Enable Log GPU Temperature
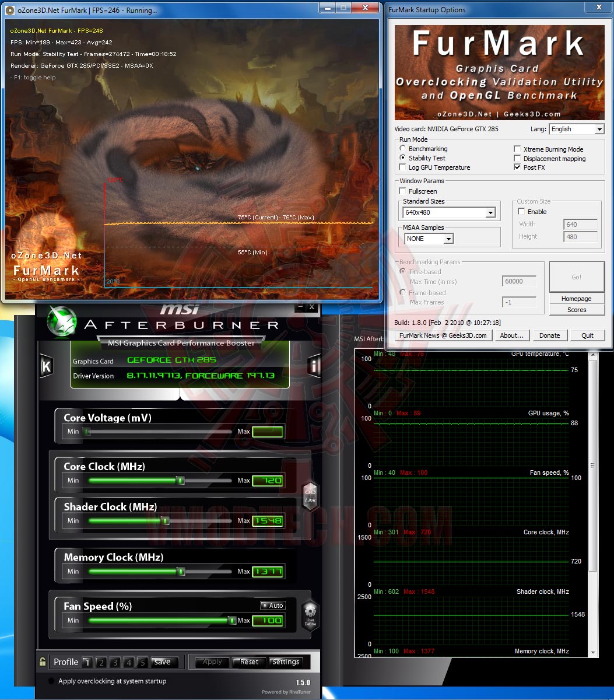 (403, 167)
